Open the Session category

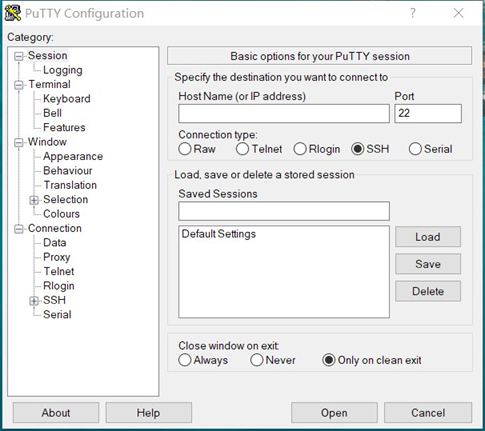coord(47,55)
